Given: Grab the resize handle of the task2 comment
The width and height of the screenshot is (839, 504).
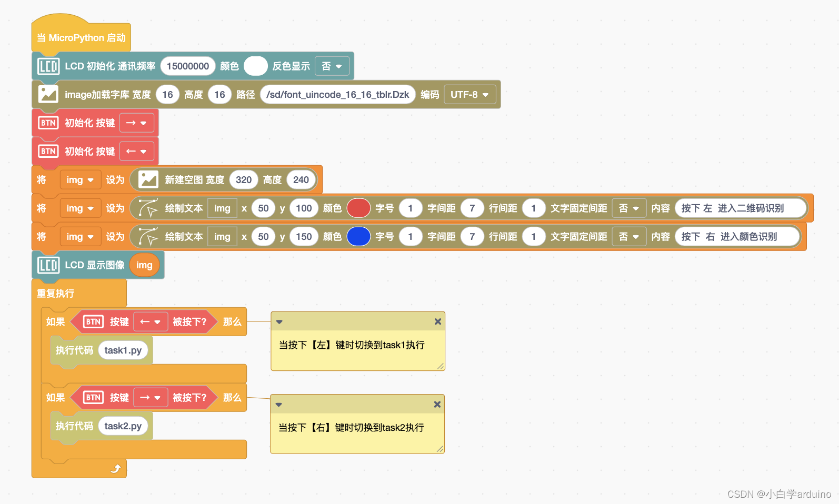Looking at the screenshot, I should (440, 449).
